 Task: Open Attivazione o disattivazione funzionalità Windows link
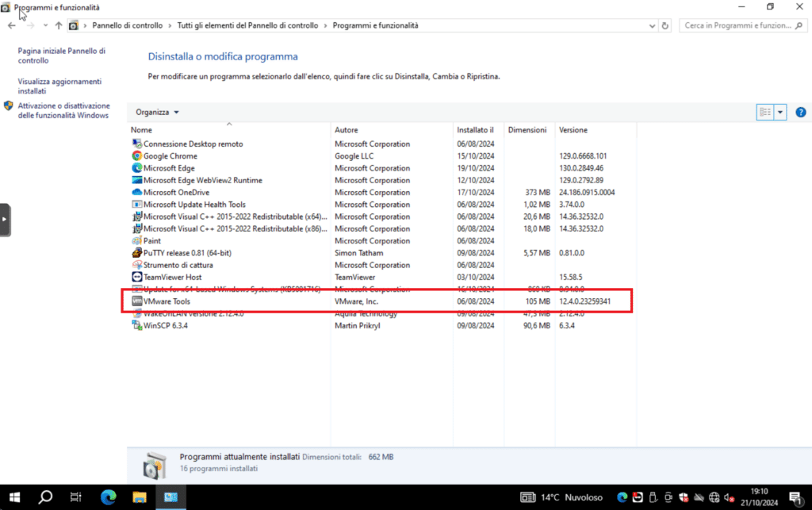63,110
